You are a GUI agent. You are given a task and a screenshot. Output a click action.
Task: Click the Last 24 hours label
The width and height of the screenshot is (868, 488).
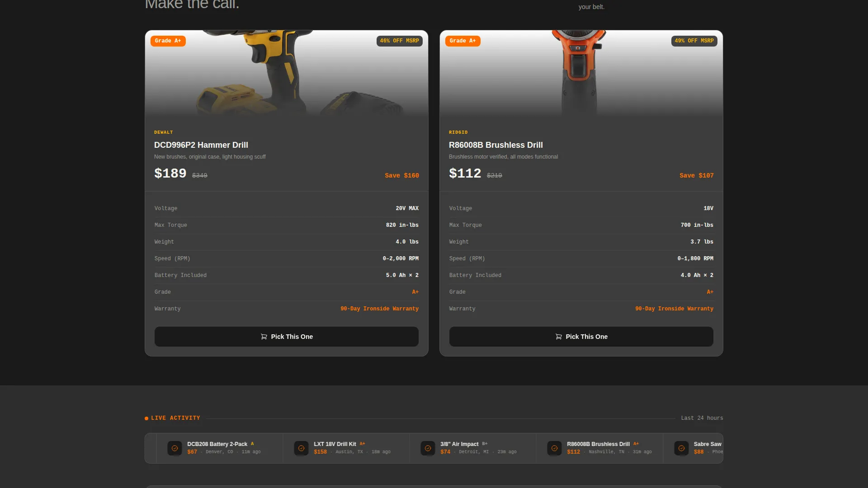coord(702,418)
